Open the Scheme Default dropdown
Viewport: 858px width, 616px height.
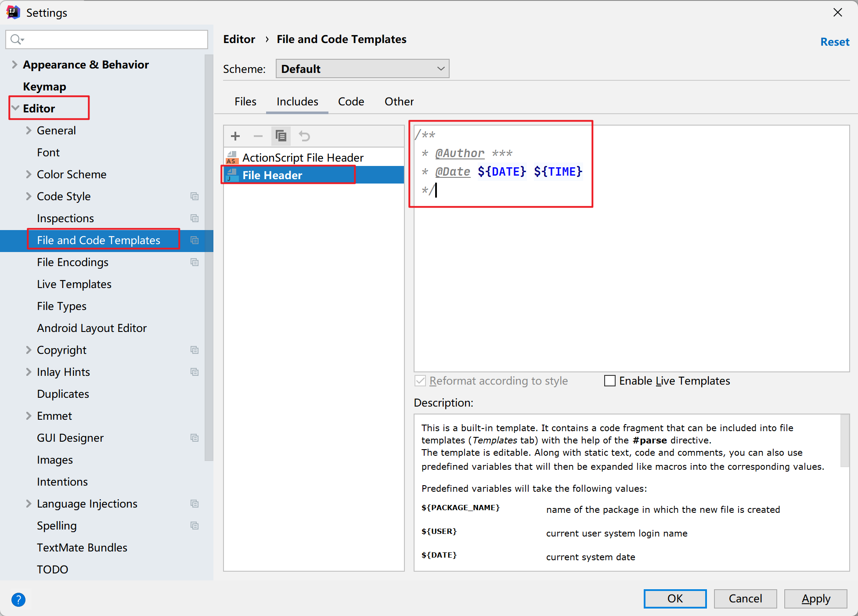362,69
